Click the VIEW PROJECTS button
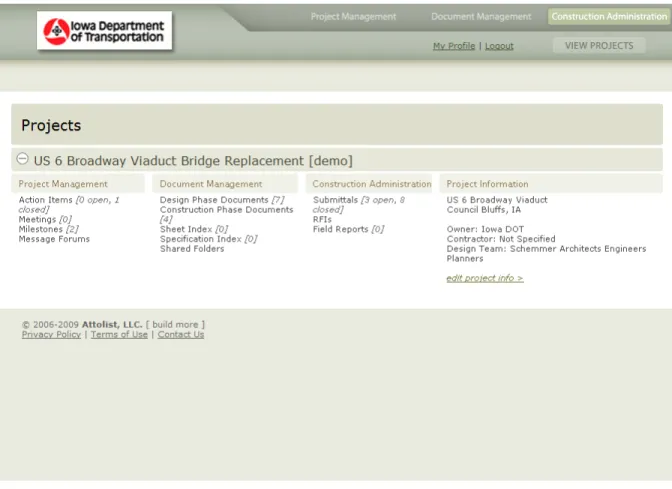Screen dimensions: 672x489 pos(599,45)
